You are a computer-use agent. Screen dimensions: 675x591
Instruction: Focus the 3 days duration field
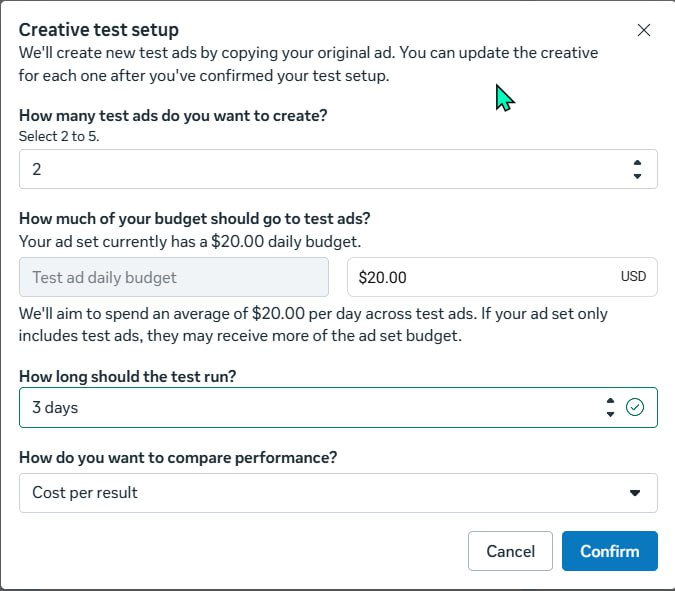[x=300, y=408]
